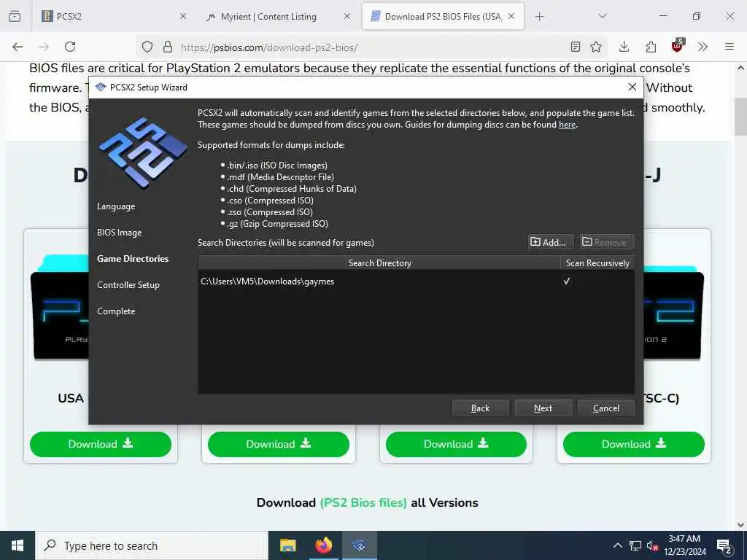747x560 pixels.
Task: Open the notification center icon
Action: coord(724,545)
